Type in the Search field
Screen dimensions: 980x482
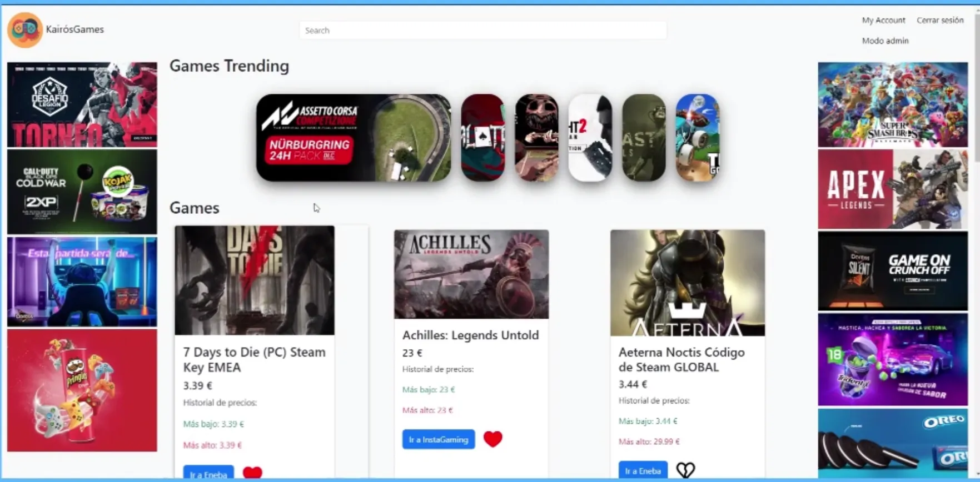[482, 30]
